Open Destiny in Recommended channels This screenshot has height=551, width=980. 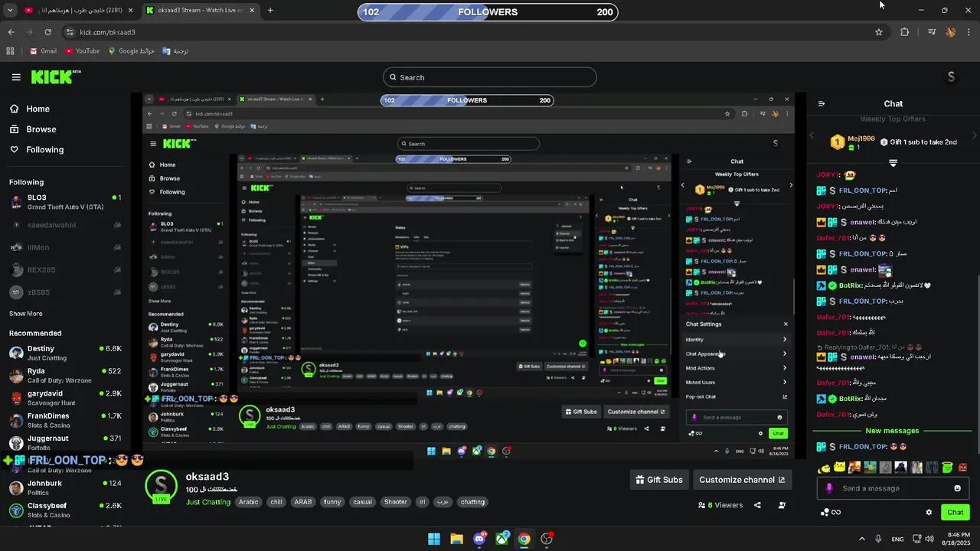pos(65,353)
